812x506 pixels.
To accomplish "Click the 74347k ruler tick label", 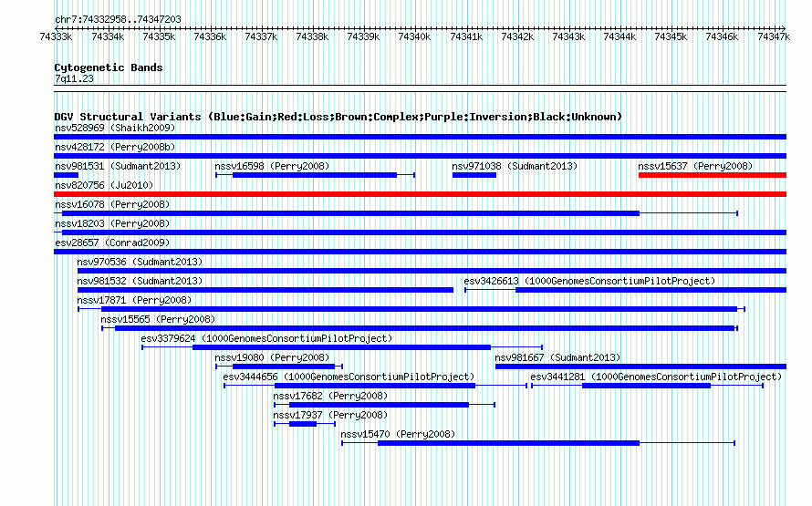I will 774,36.
